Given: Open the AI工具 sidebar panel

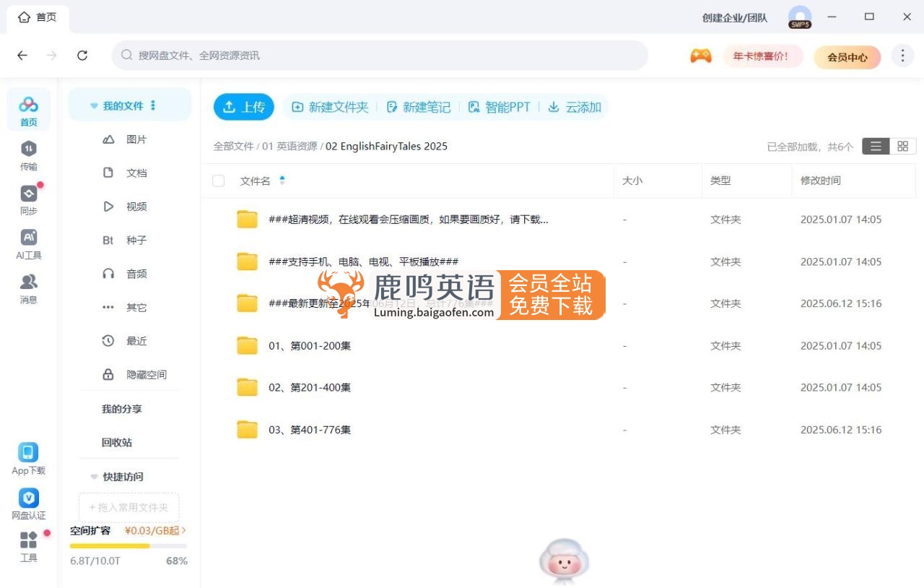Looking at the screenshot, I should [28, 244].
